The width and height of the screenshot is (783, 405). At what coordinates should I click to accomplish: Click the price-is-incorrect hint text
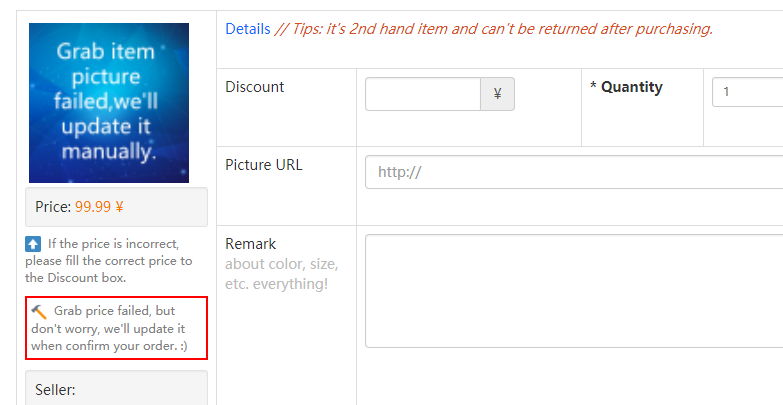[x=109, y=261]
